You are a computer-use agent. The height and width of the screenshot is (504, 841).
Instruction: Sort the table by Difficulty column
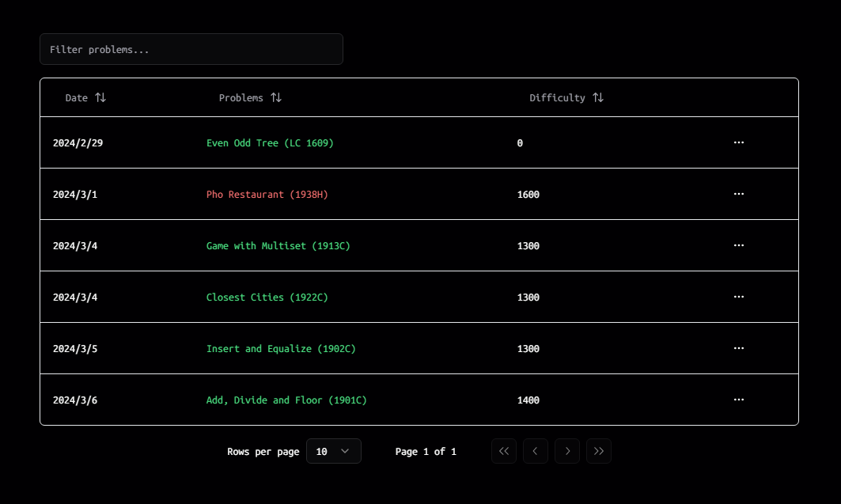click(x=566, y=97)
